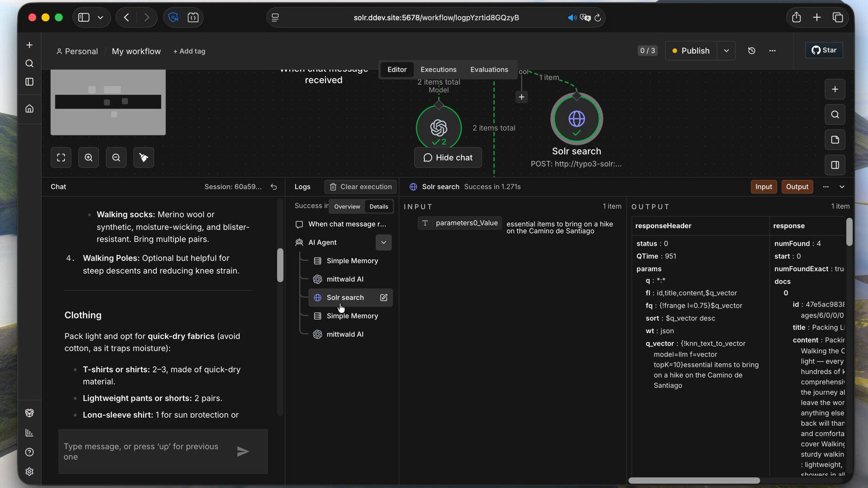Switch to the Executions tab
This screenshot has width=868, height=488.
439,70
